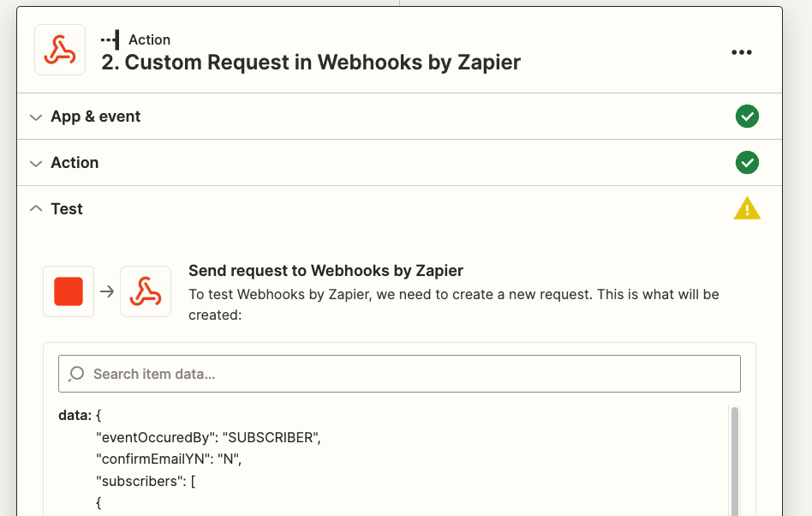Collapse the Test section chevron
The image size is (812, 516).
click(35, 208)
